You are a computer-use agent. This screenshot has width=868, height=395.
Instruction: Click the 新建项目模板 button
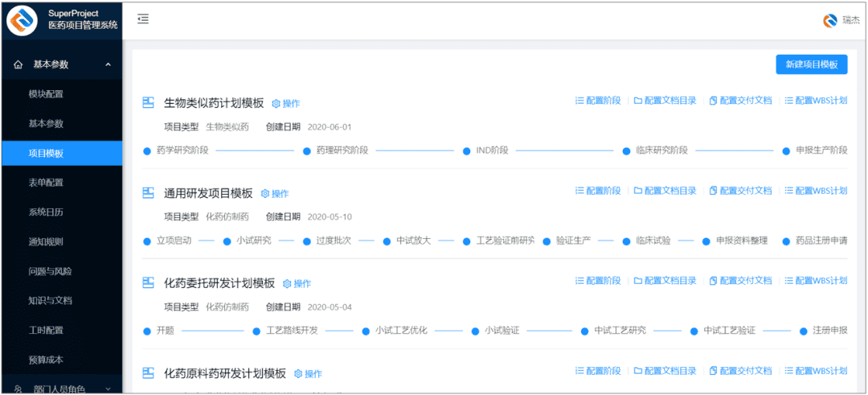tap(812, 64)
